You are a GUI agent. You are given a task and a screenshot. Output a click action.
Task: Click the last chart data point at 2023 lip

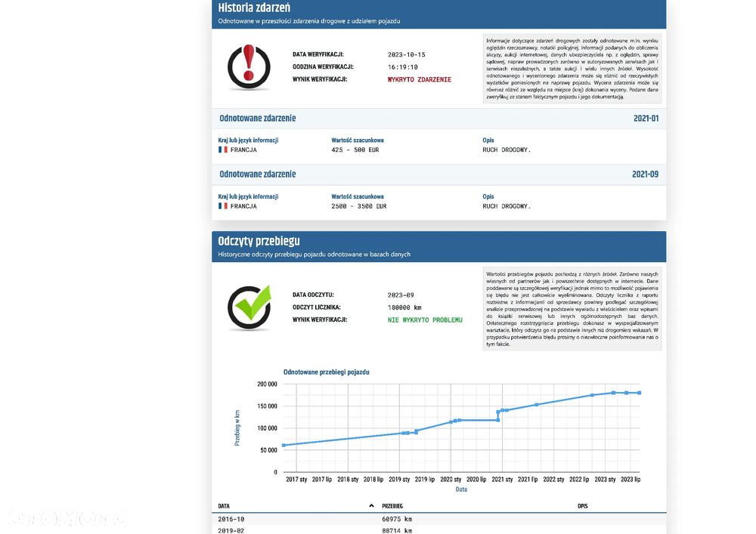pos(640,393)
